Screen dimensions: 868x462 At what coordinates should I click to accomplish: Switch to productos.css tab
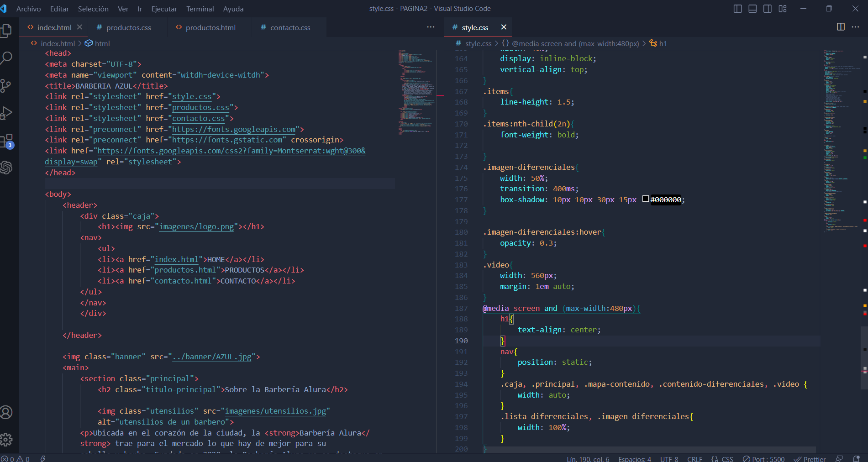pos(128,27)
